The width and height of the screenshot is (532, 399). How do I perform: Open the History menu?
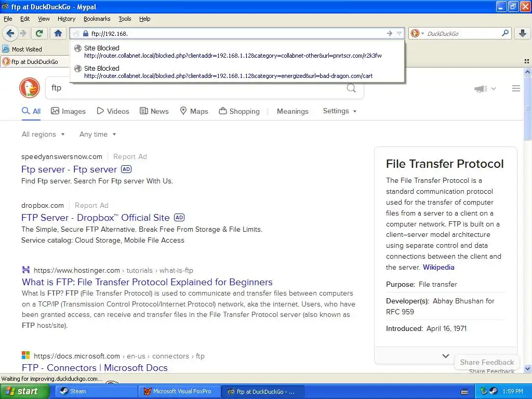pos(66,19)
